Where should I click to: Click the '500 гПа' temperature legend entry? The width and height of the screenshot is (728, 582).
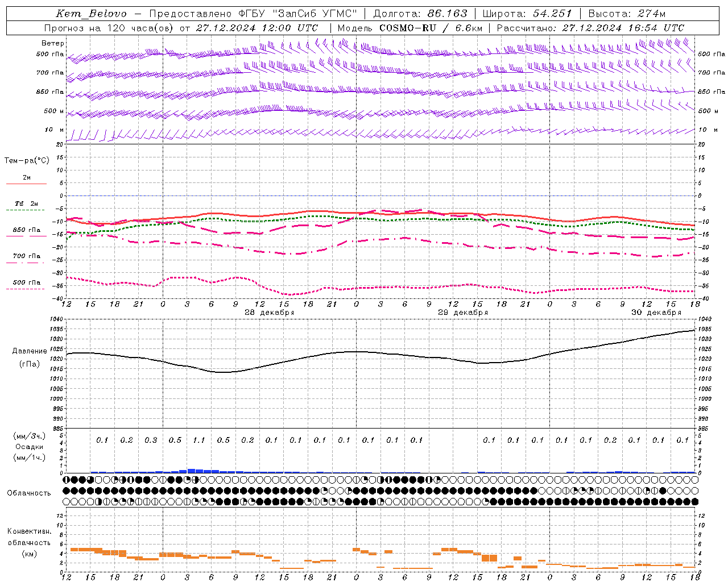pyautogui.click(x=26, y=282)
